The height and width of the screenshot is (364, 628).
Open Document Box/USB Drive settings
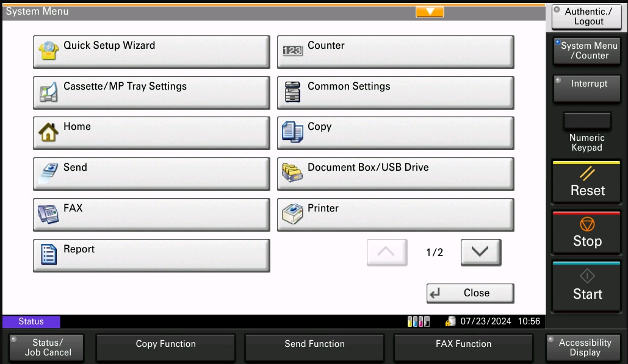point(395,174)
